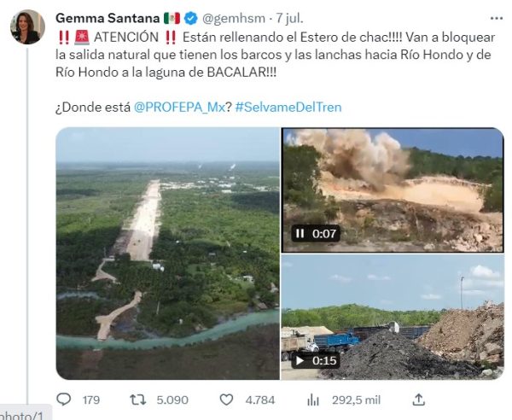Open the aerial estuary photo
Screen dimensions: 512x420
(167, 254)
